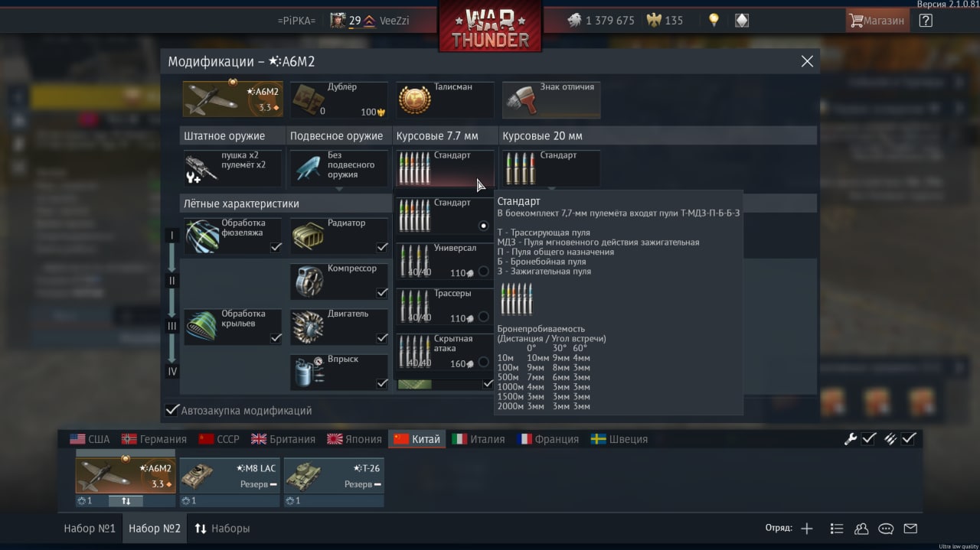Open the help question mark icon

(x=926, y=21)
